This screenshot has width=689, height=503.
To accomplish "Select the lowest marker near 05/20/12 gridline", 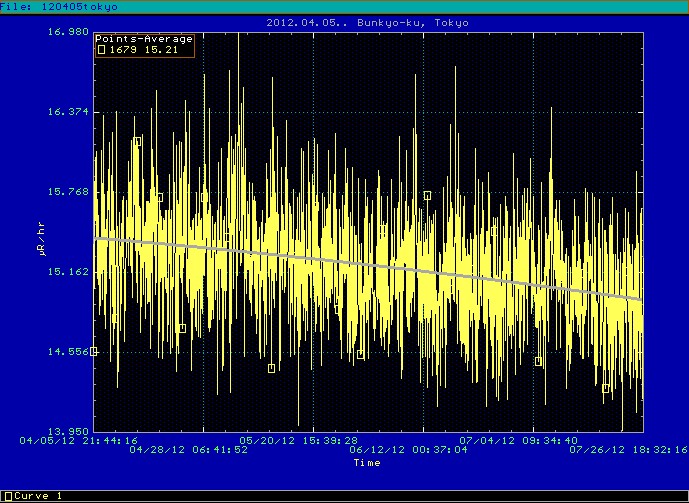I will point(271,368).
